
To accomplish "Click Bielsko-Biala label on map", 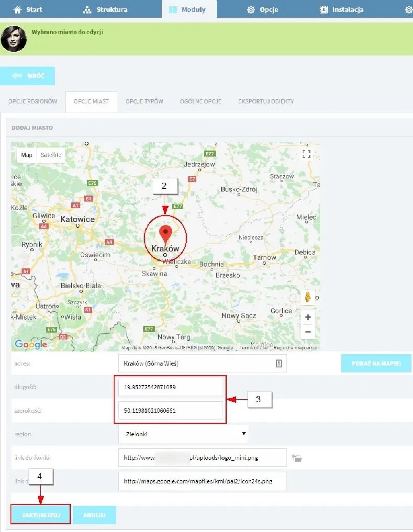I will 81,286.
